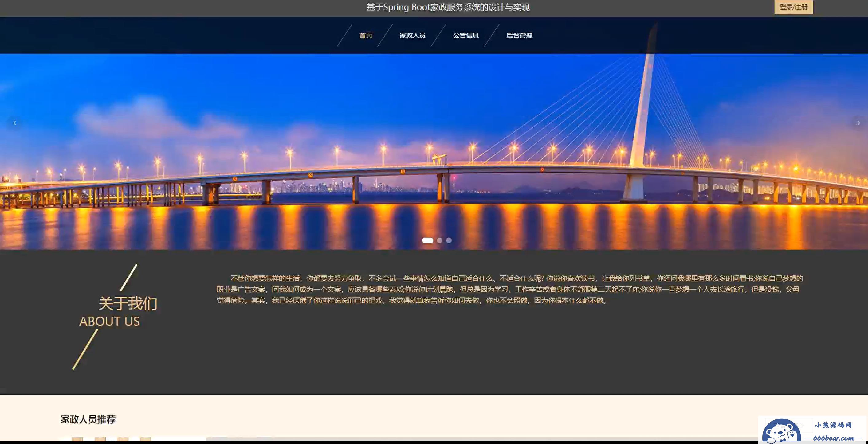The width and height of the screenshot is (868, 444).
Task: Select the third carousel indicator dot
Action: click(x=449, y=240)
